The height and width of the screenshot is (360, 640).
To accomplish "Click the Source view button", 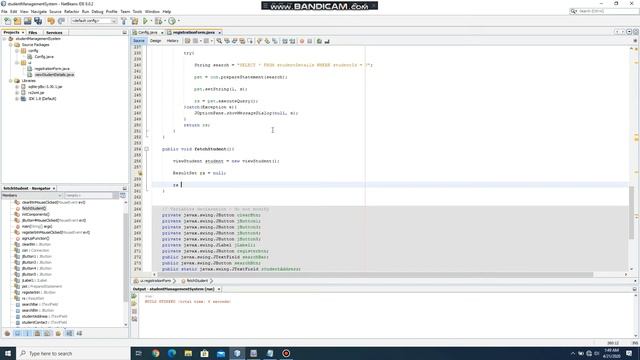I will pyautogui.click(x=139, y=41).
